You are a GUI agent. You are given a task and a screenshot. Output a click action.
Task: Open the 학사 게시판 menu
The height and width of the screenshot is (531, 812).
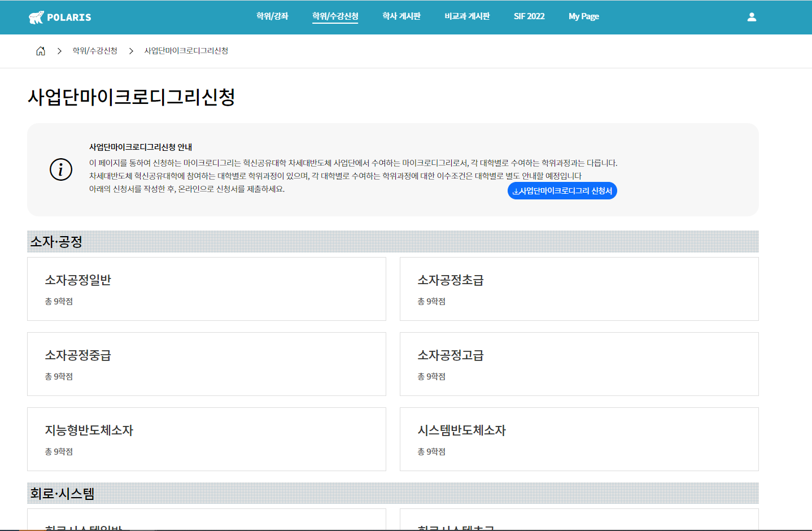coord(401,16)
